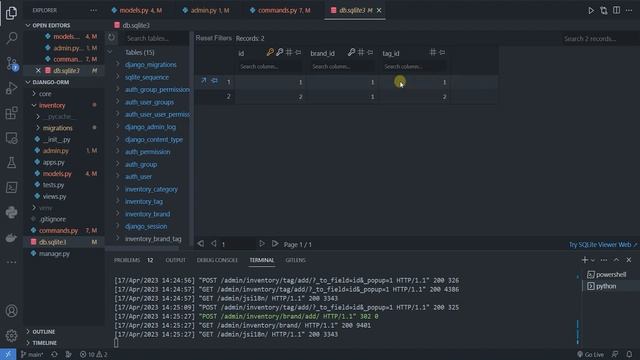
Task: Click the errors and warnings status indicator
Action: pyautogui.click(x=93, y=354)
